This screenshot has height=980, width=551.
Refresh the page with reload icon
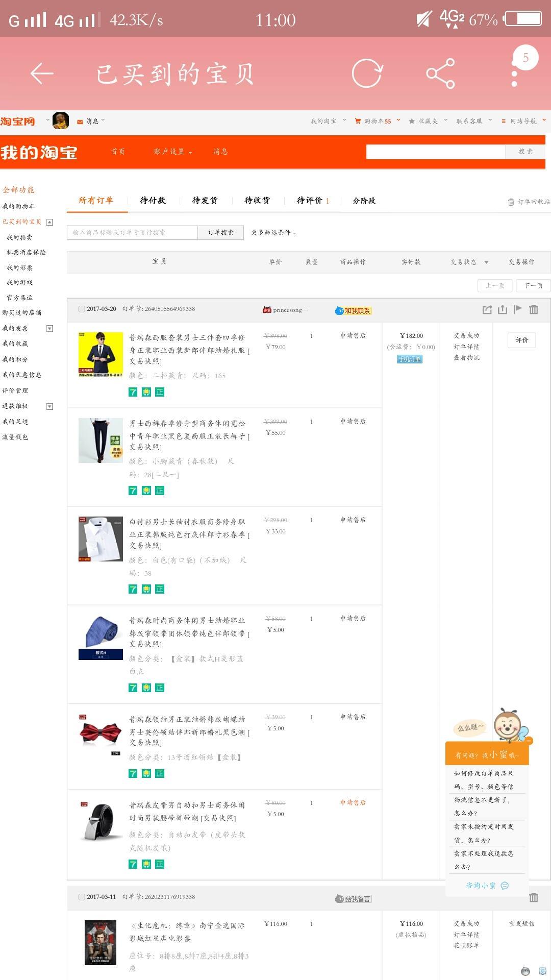[x=367, y=73]
